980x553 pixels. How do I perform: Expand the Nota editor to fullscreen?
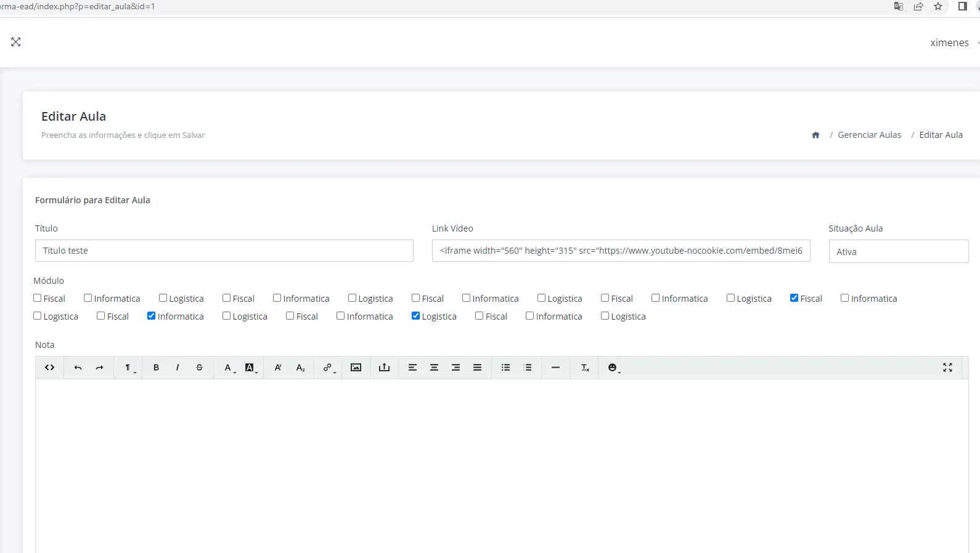pyautogui.click(x=947, y=368)
